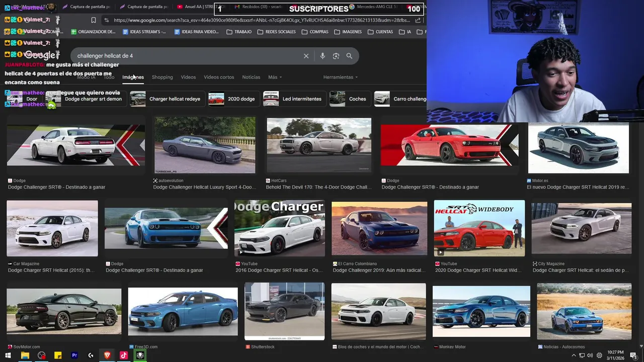
Task: Open the TRABAJO bookmarks folder
Action: pos(239,32)
